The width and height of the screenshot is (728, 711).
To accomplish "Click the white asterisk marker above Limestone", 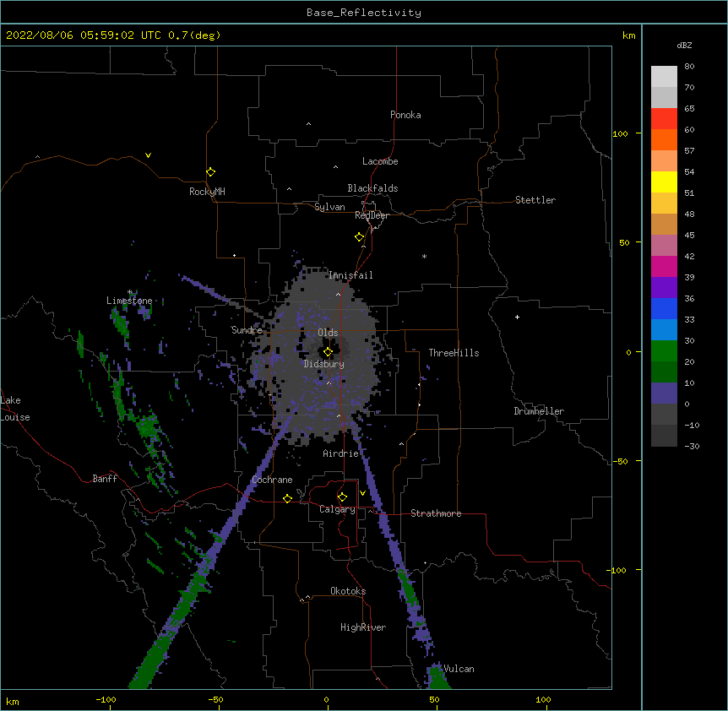I will (x=130, y=292).
